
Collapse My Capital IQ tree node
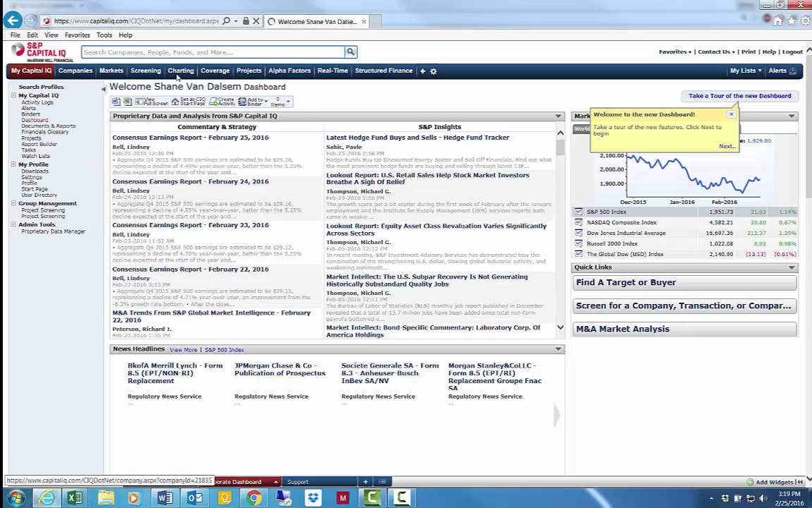[x=13, y=95]
